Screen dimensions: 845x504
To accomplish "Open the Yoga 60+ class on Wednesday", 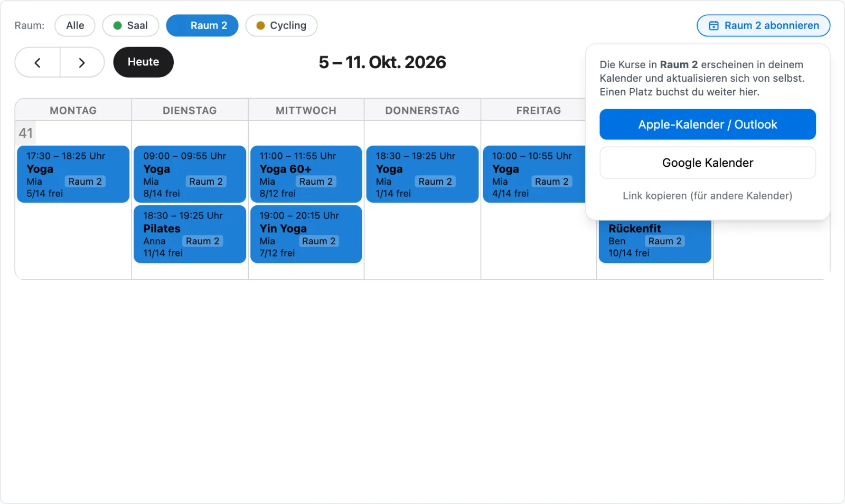I will click(306, 174).
